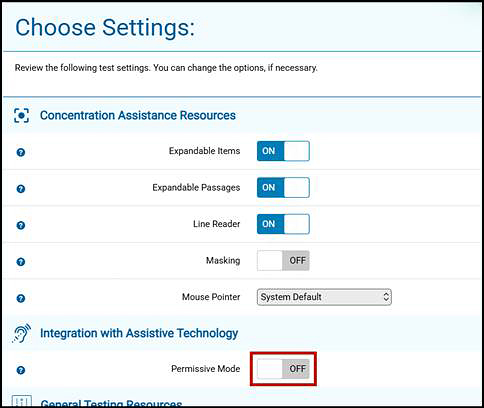Screen dimensions: 484x408
Task: Click the Choose Settings page title
Action: (105, 27)
